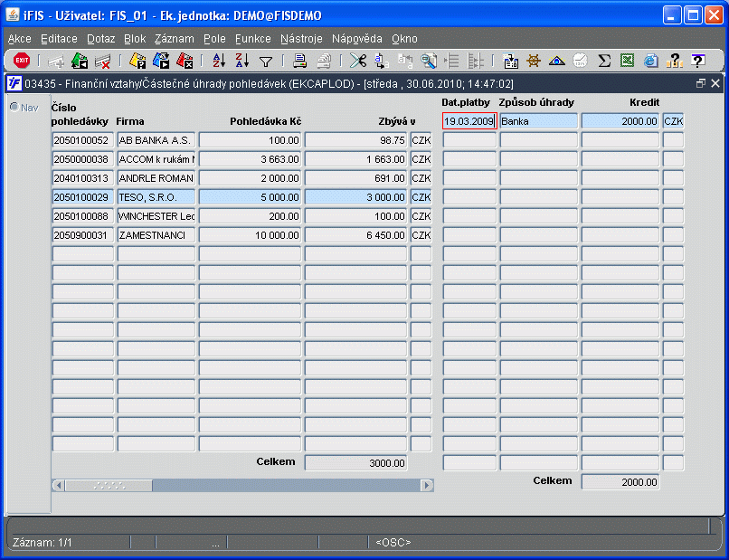Open the Funkce menu
Viewport: 729px width, 560px height.
(253, 39)
